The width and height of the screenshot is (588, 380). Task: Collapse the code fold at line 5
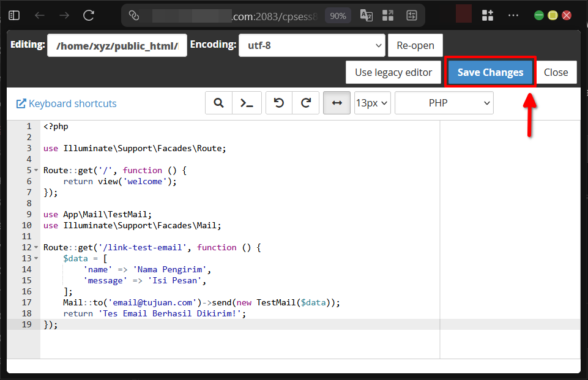36,171
